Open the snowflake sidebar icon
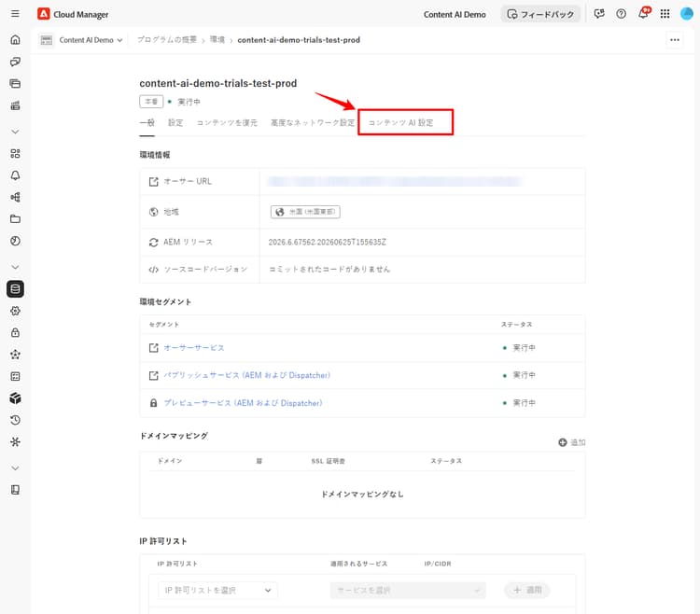700x614 pixels. pos(15,441)
